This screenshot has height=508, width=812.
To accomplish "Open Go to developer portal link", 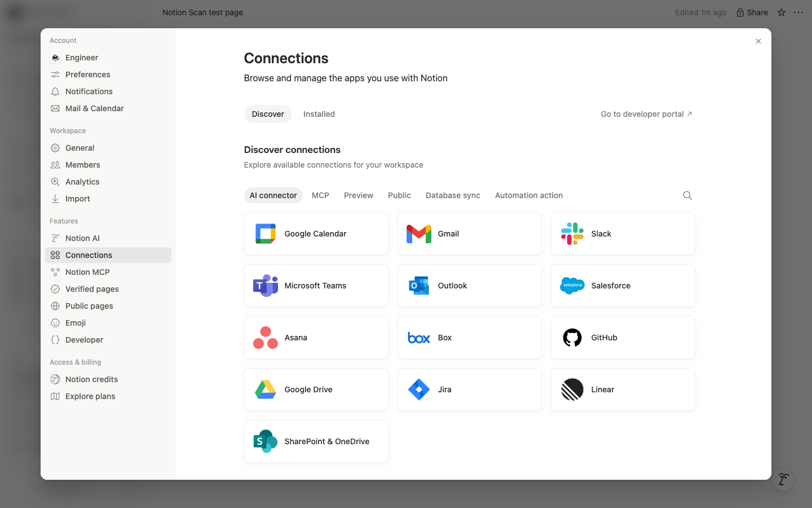I will coord(646,114).
